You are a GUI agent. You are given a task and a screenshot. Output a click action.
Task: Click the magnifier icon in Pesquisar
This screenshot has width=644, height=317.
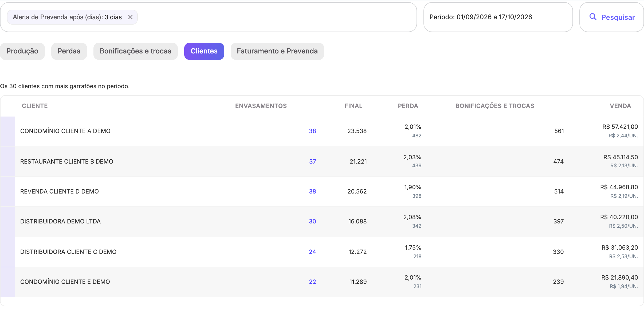(x=593, y=17)
